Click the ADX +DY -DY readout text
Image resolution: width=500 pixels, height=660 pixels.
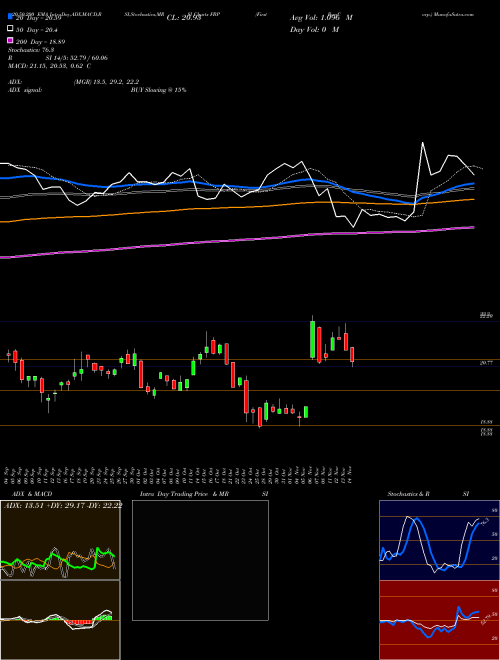point(63,506)
